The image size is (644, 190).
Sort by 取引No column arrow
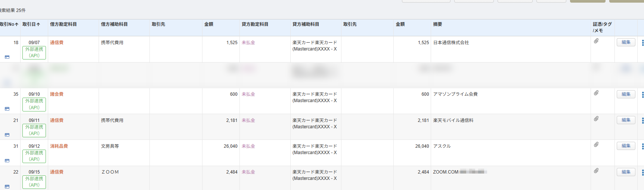coord(16,24)
